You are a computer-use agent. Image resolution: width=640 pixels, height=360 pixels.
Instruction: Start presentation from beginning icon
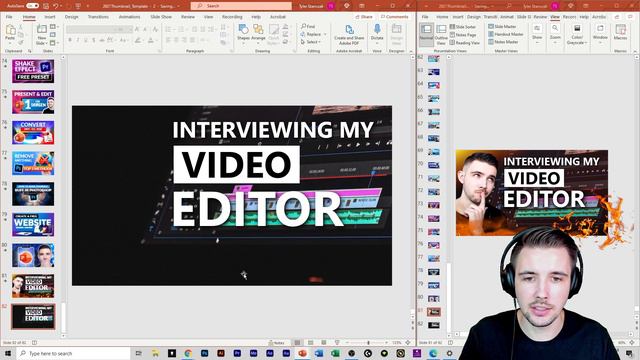click(x=78, y=6)
